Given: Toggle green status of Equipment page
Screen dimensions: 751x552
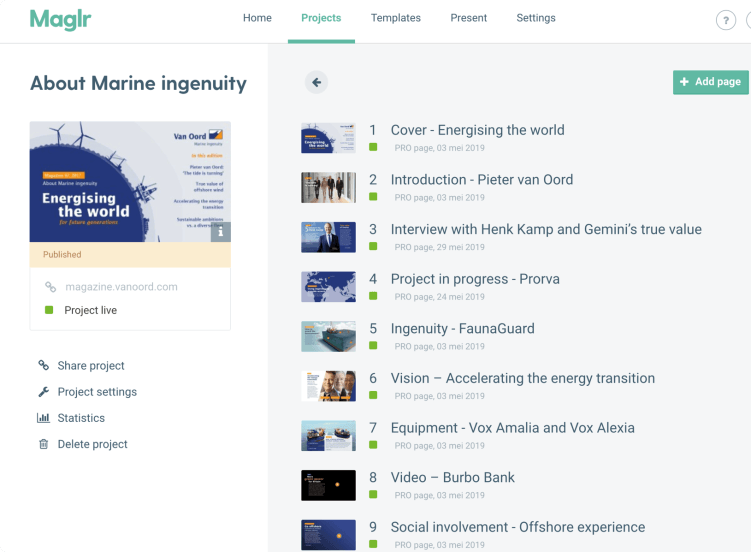Looking at the screenshot, I should [373, 445].
